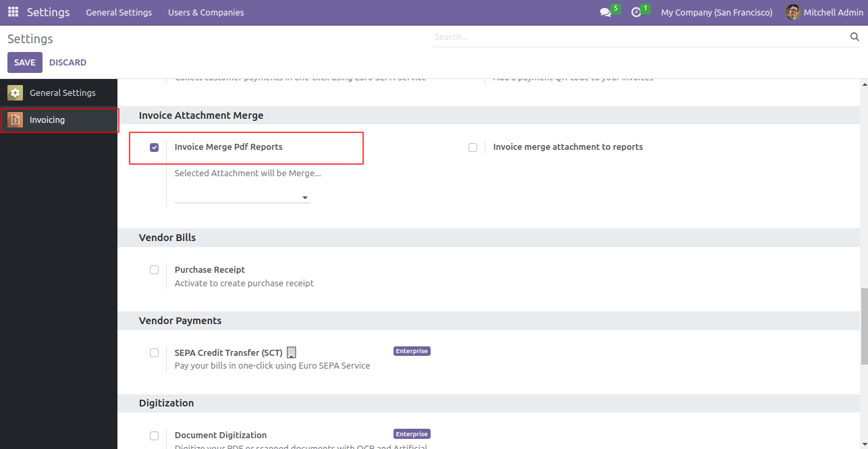Click 'Activate to create purchase receipt' text
Viewport: 868px width, 449px height.
pos(244,283)
